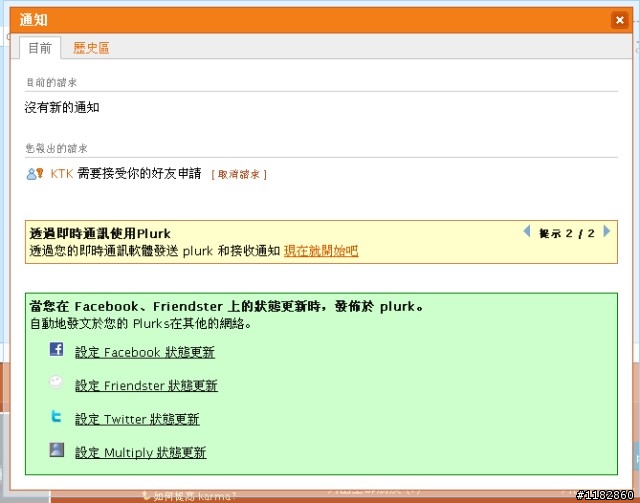The height and width of the screenshot is (503, 640).
Task: Click the 提示 2 / 2 tip counter
Action: click(x=567, y=234)
